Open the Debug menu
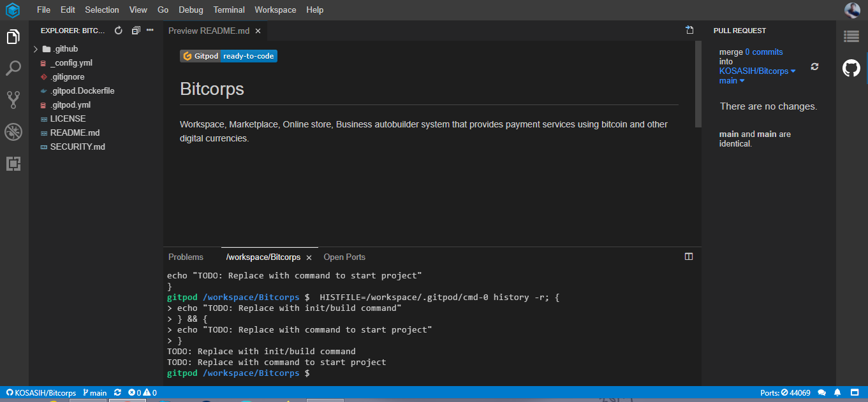Image resolution: width=868 pixels, height=402 pixels. tap(191, 10)
